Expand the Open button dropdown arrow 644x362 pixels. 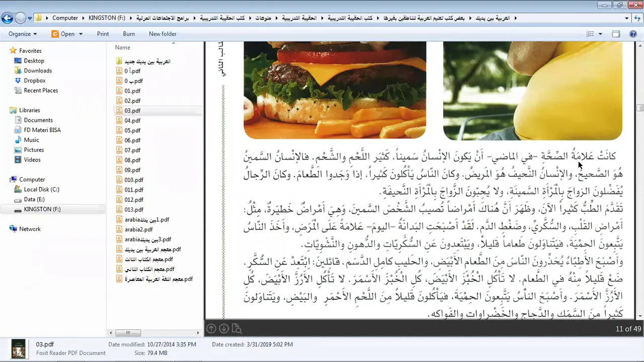pyautogui.click(x=80, y=34)
